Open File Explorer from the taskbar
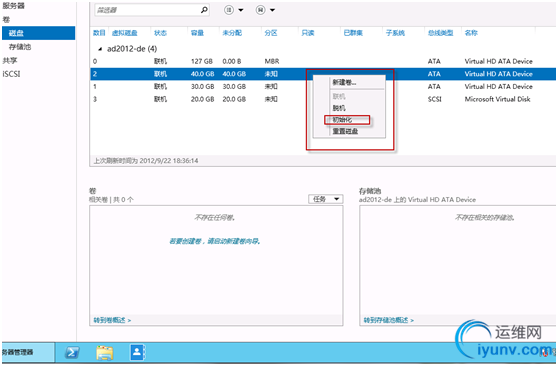 coord(105,352)
